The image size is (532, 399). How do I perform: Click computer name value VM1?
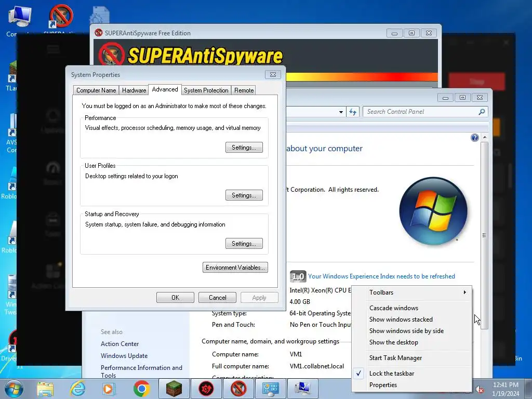point(296,354)
